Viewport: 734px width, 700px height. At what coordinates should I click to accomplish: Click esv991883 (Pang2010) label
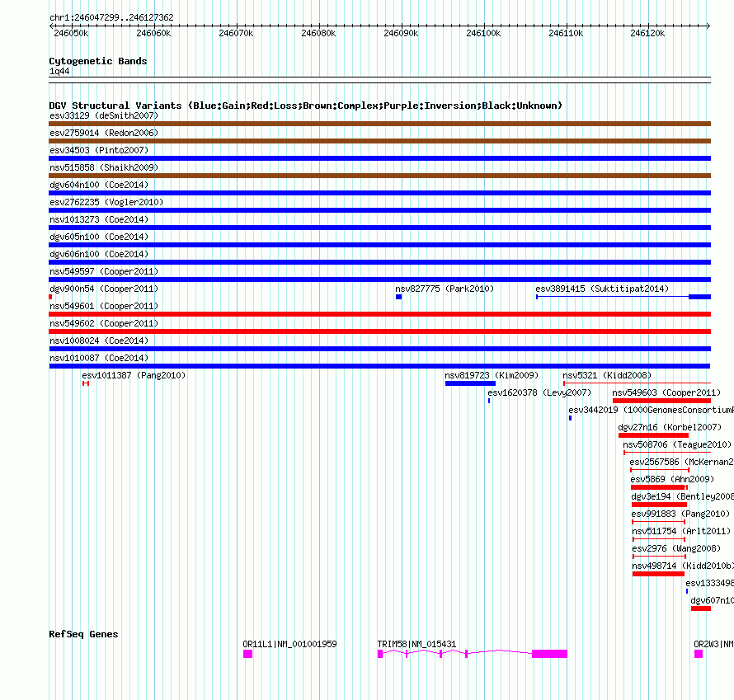point(680,514)
